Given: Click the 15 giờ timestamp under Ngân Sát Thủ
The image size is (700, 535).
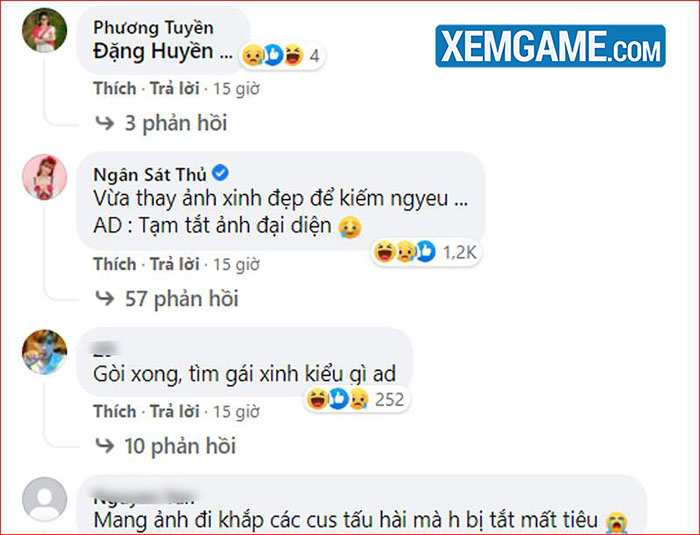Looking at the screenshot, I should (x=236, y=264).
